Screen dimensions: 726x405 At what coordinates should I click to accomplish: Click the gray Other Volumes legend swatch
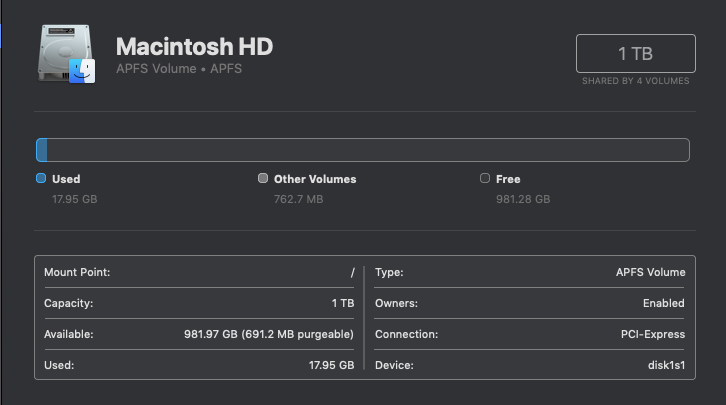(x=263, y=178)
